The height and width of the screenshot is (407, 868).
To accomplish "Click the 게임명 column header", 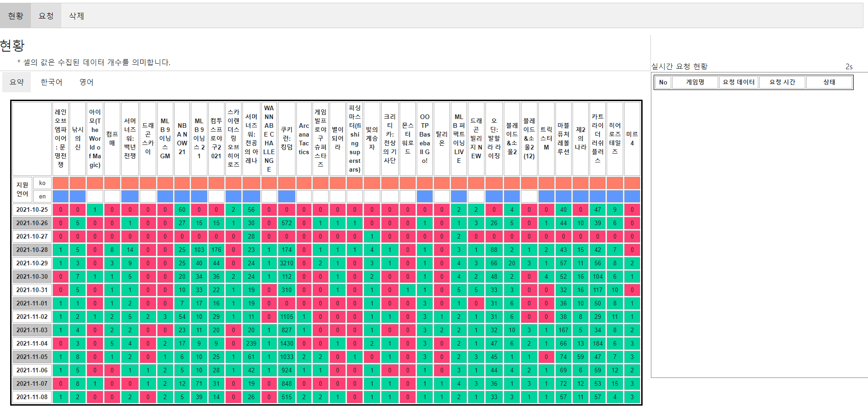I will tap(695, 82).
